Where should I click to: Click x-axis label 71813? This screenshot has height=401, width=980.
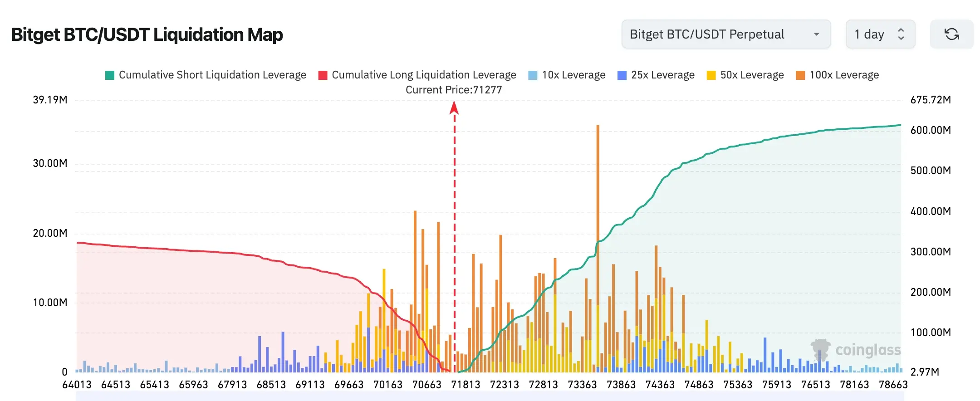click(465, 385)
